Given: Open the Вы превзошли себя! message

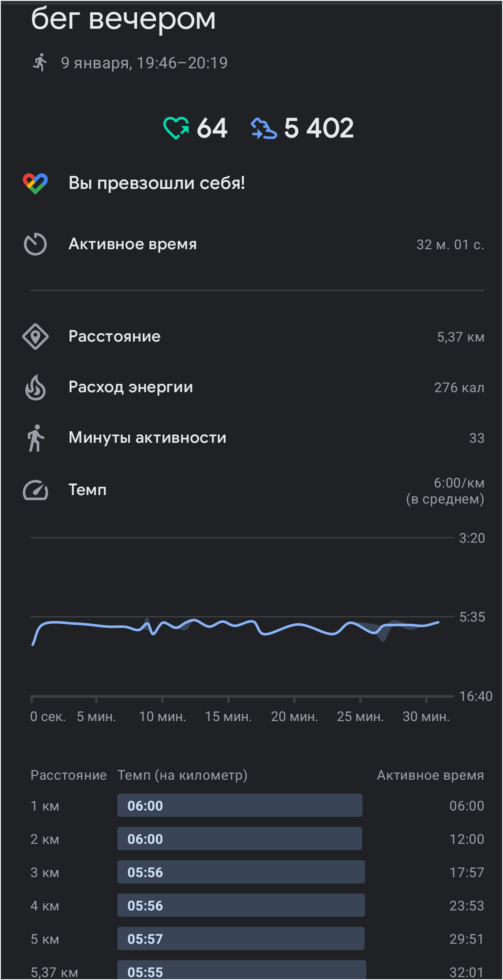Looking at the screenshot, I should click(x=157, y=183).
